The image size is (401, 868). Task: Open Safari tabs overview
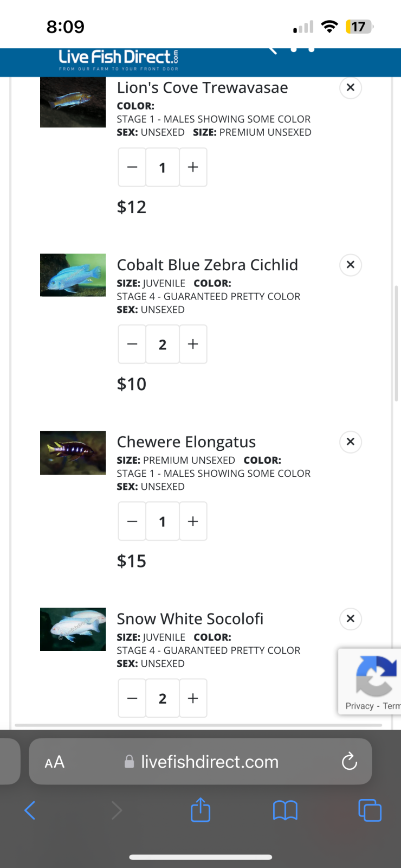(370, 810)
